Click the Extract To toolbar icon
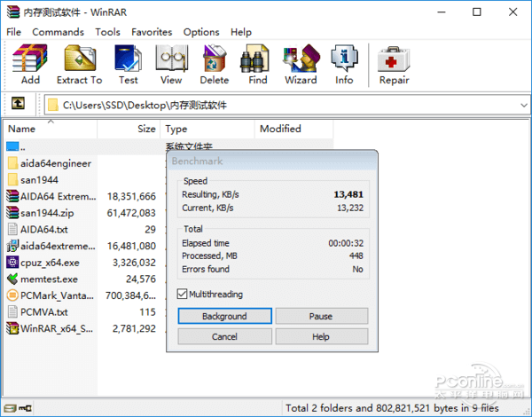Screen dimensions: 532x417 80,64
